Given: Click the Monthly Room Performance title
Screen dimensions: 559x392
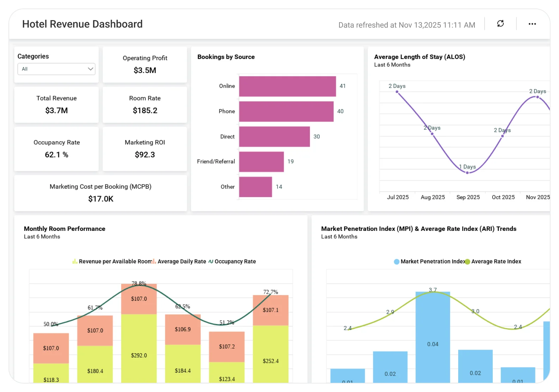Looking at the screenshot, I should click(64, 229).
